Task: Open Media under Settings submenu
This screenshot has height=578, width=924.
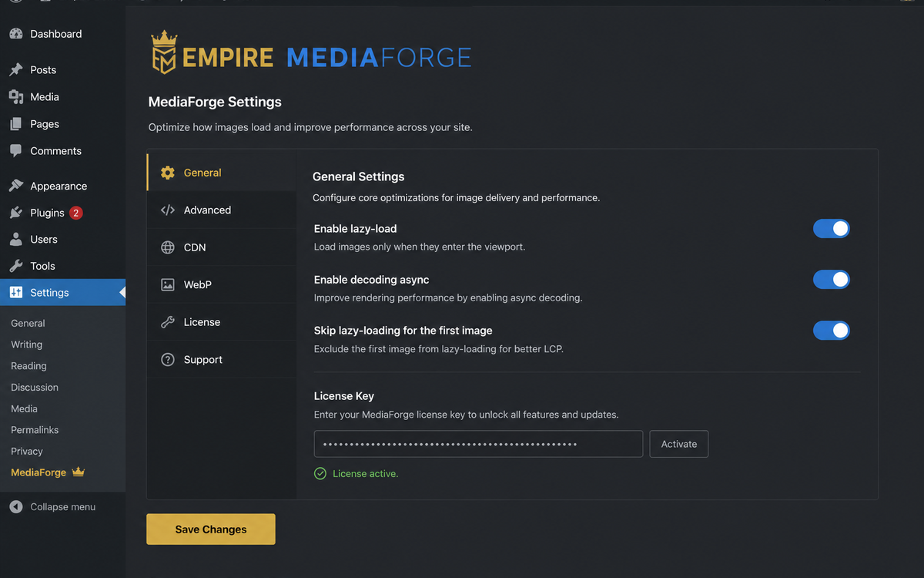Action: coord(24,408)
